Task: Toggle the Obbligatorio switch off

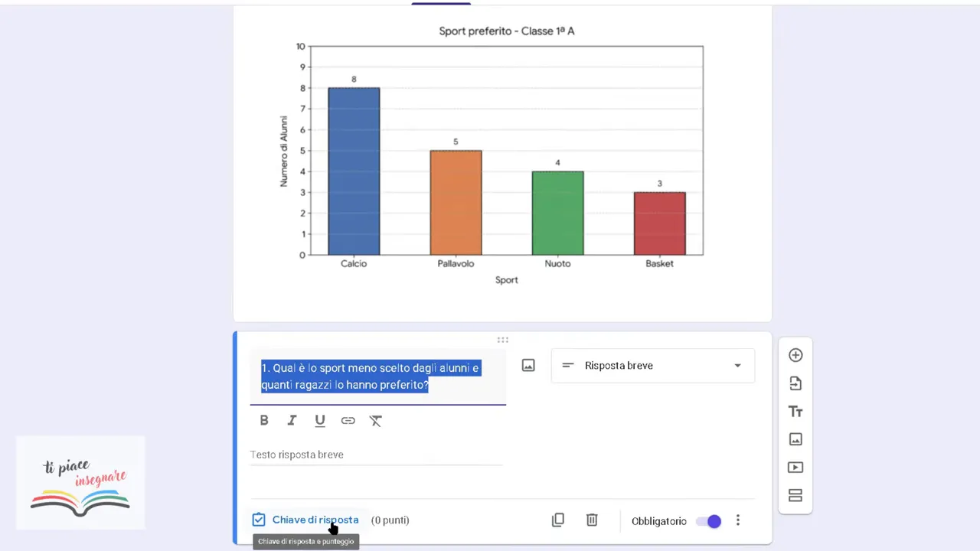Action: pos(708,521)
